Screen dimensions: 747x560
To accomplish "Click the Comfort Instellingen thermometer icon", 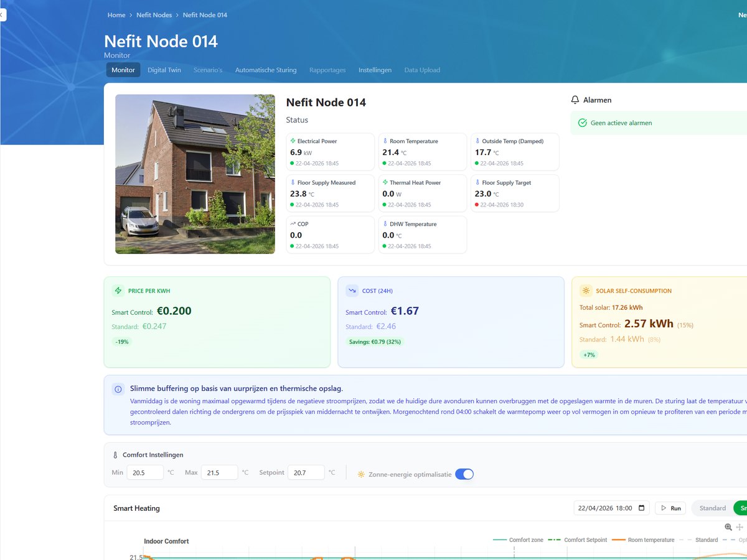I will click(115, 455).
